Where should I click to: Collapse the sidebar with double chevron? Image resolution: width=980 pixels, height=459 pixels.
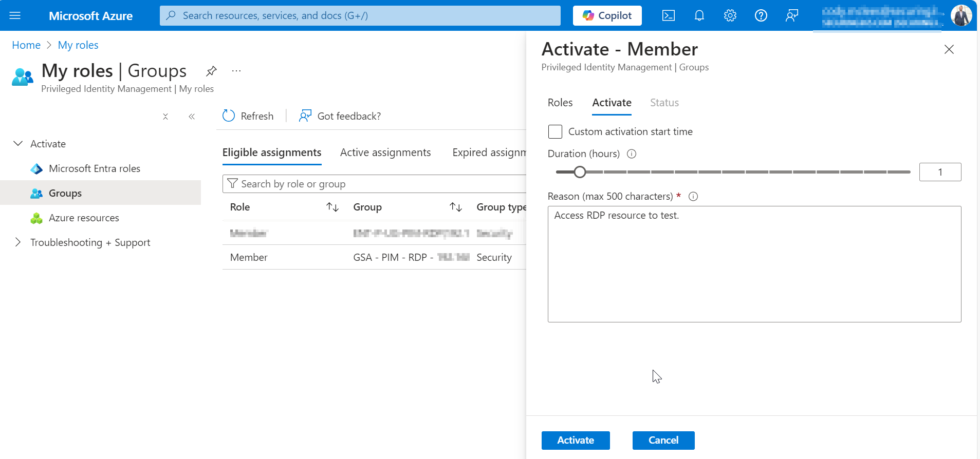pos(192,117)
